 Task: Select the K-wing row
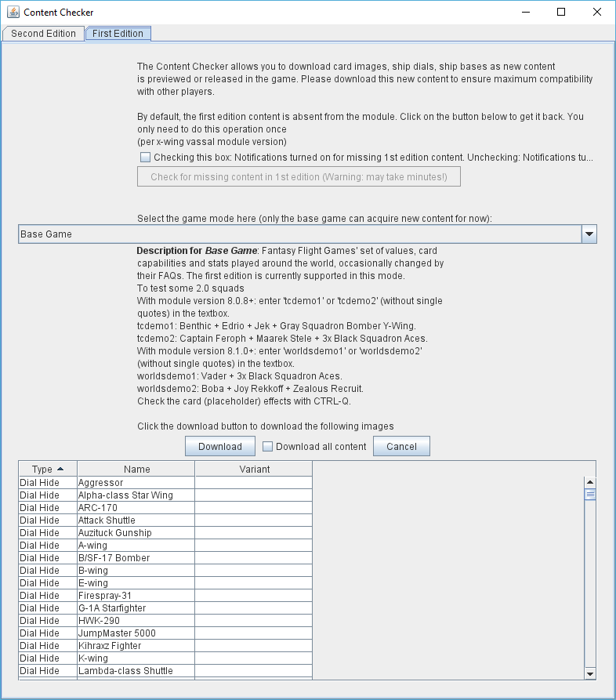pos(165,658)
